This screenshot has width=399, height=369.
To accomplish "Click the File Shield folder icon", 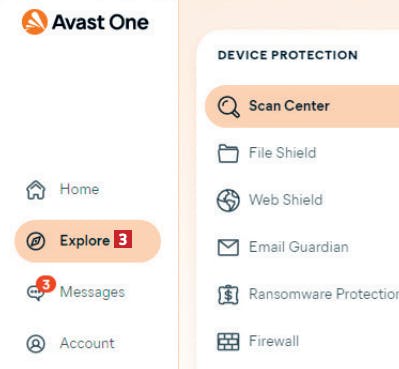I will (x=228, y=153).
